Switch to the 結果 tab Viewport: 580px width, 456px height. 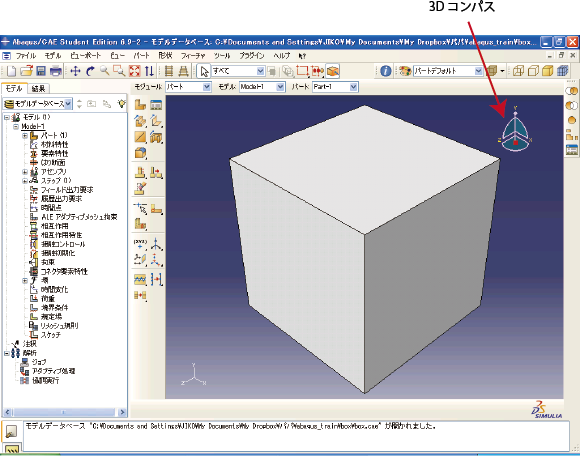(38, 89)
